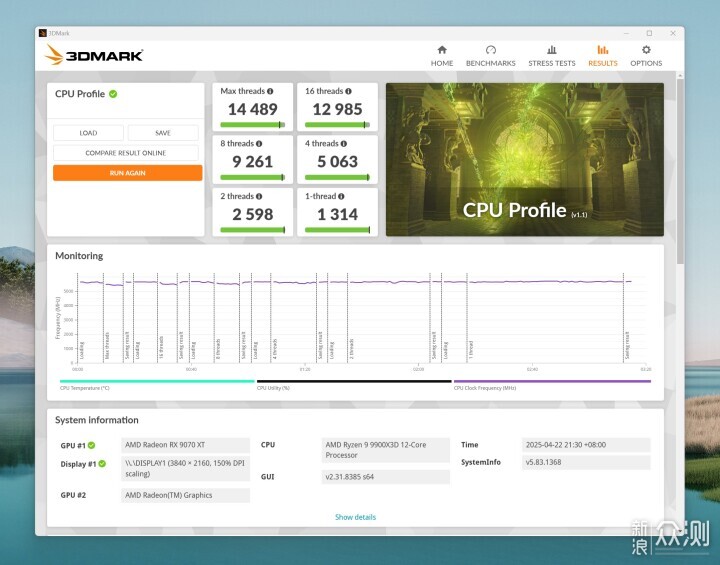This screenshot has height=565, width=720.
Task: Click the green check next to Display #1
Action: coord(102,464)
